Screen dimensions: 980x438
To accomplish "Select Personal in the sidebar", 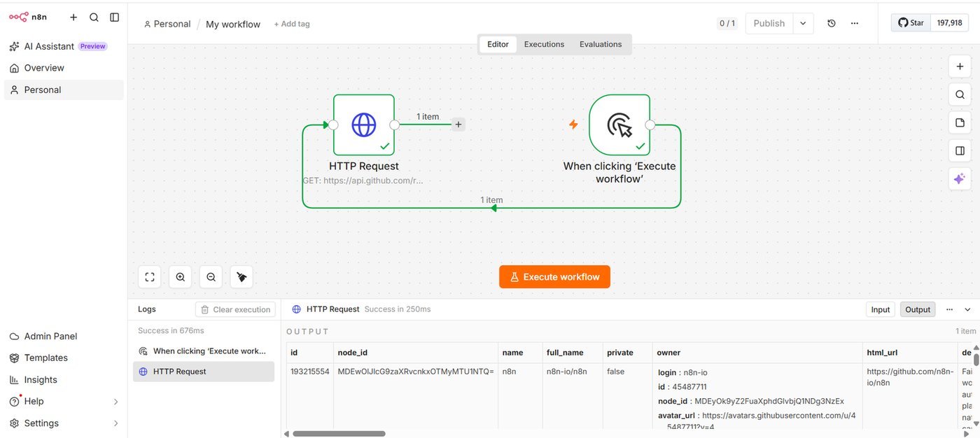I will pyautogui.click(x=64, y=90).
